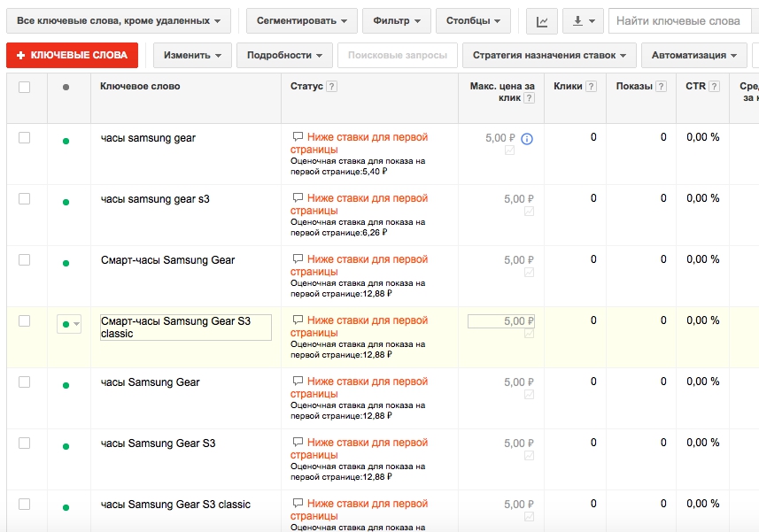
Task: Open the Столбцы dropdown
Action: [x=473, y=20]
